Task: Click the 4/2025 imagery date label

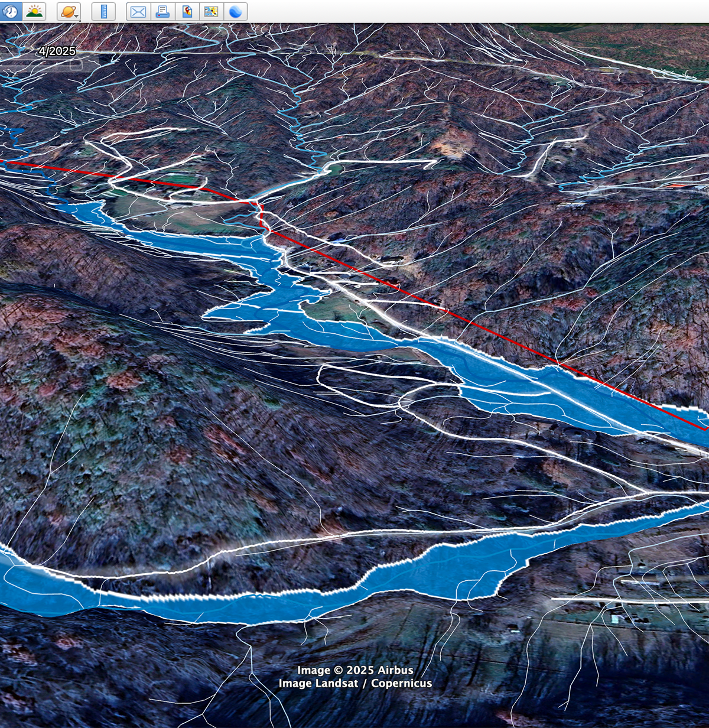Action: coord(57,51)
